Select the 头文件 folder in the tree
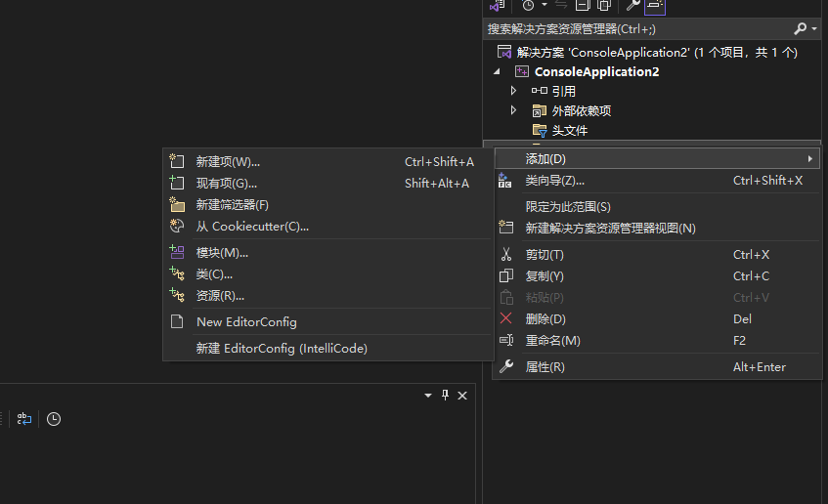Image resolution: width=828 pixels, height=504 pixels. click(569, 130)
